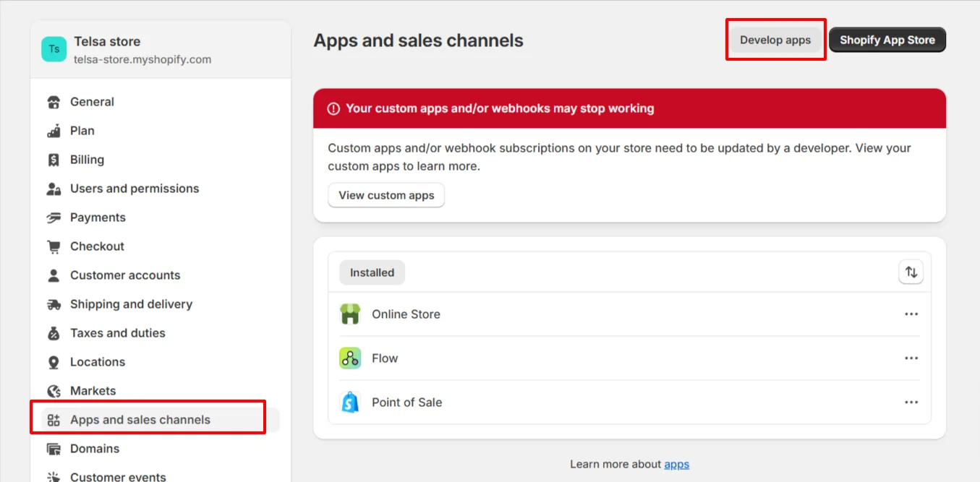The image size is (980, 482).
Task: Click the Online Store app icon
Action: coord(350,314)
